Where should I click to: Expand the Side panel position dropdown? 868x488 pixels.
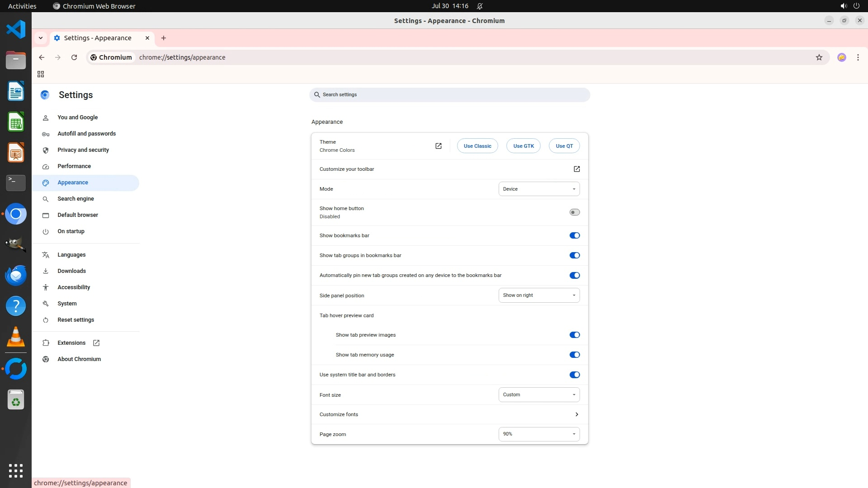click(538, 295)
